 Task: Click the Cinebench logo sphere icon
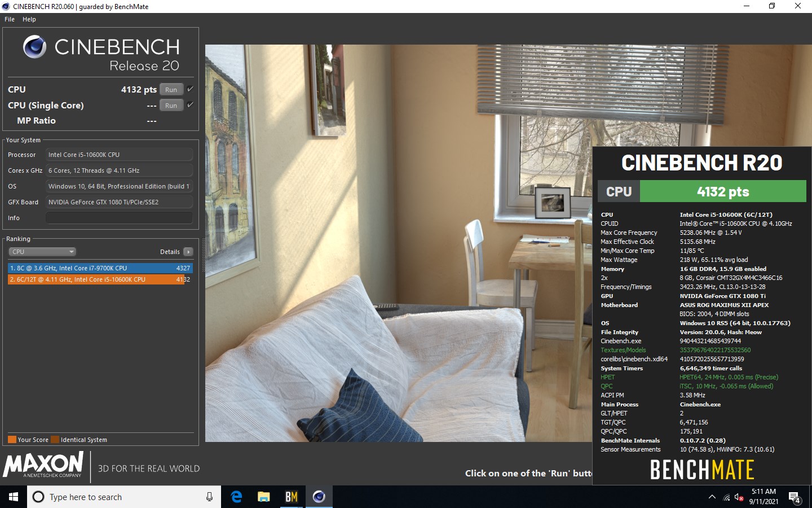[35, 47]
